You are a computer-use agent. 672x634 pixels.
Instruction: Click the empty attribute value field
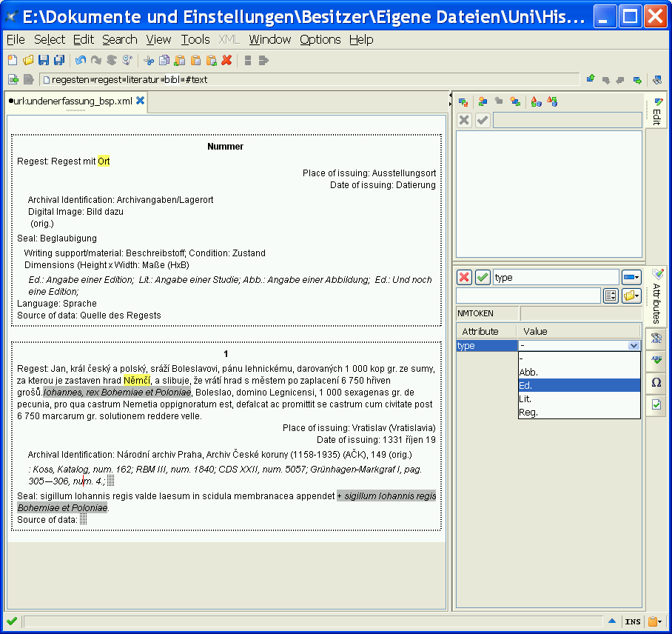click(528, 296)
